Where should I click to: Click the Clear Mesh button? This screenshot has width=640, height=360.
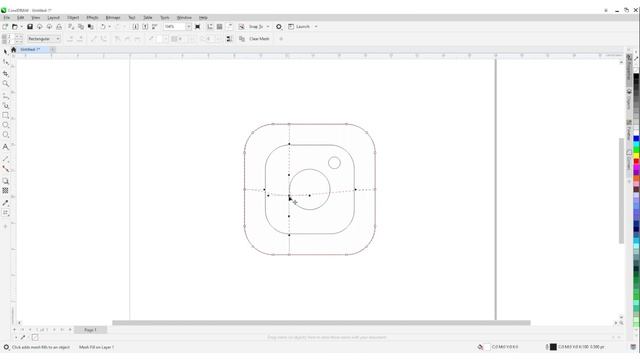coord(259,39)
